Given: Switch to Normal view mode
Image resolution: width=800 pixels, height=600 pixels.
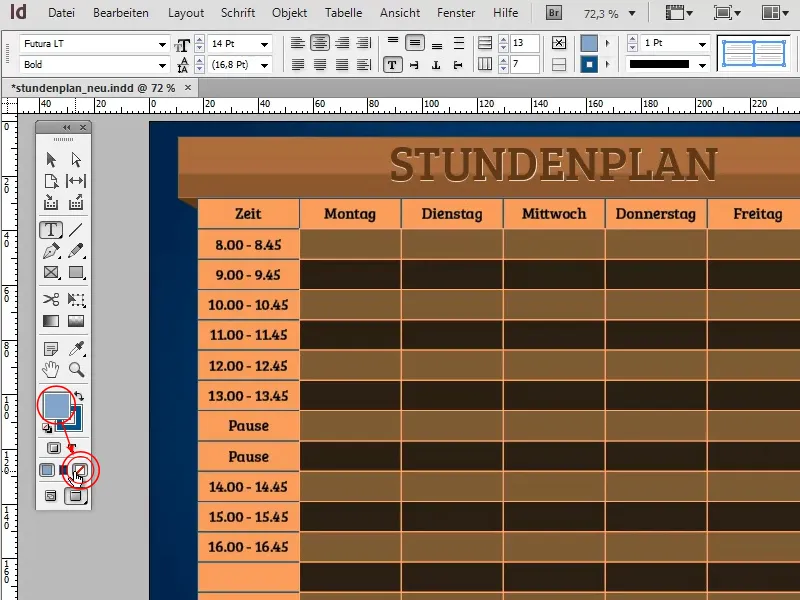Looking at the screenshot, I should coord(51,495).
